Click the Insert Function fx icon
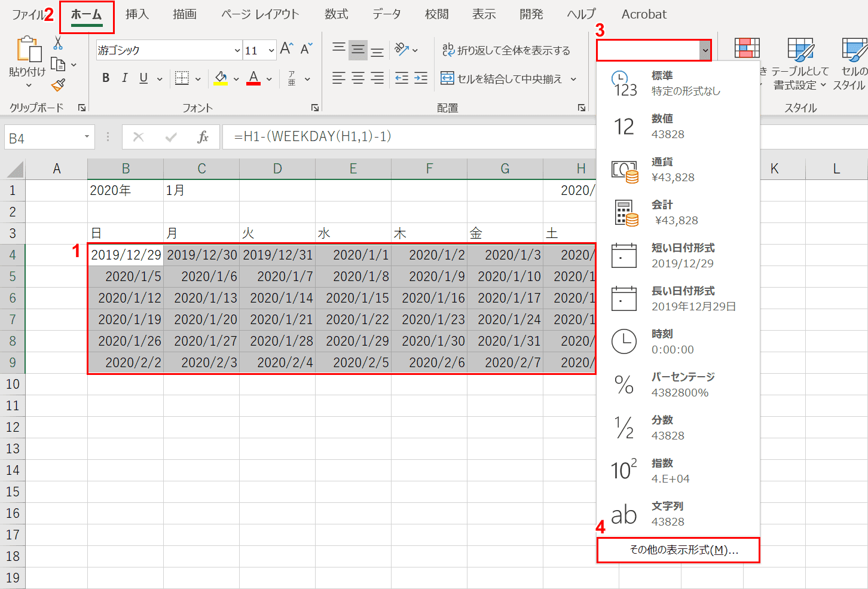The image size is (868, 589). tap(203, 137)
